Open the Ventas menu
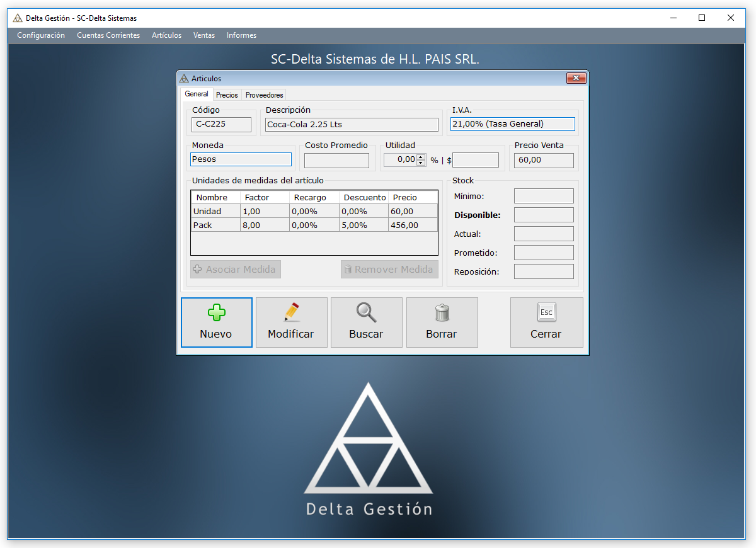This screenshot has width=756, height=548. [x=204, y=35]
